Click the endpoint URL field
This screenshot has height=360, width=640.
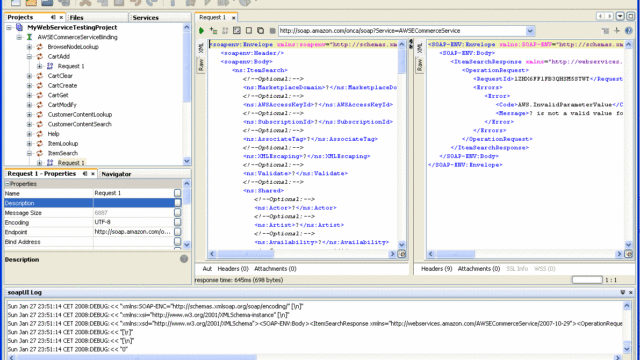402,31
